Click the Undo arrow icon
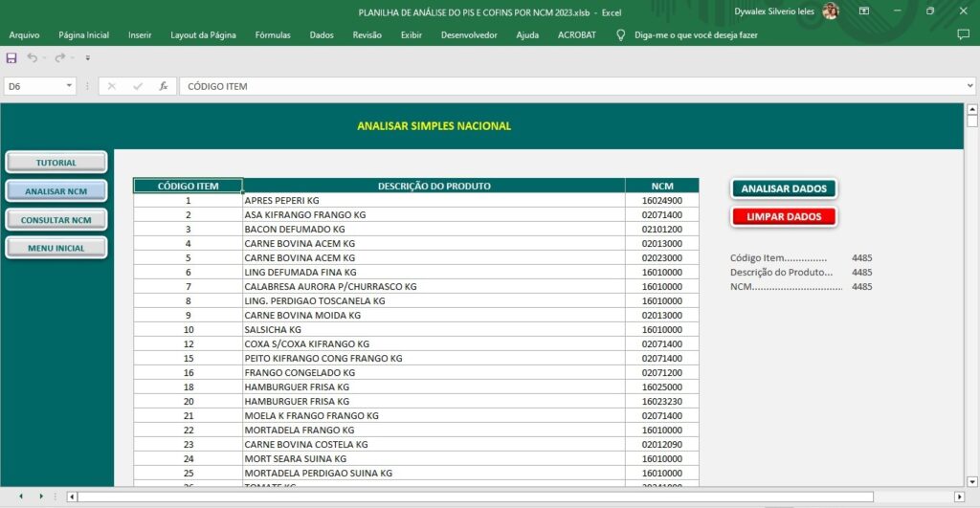Image resolution: width=980 pixels, height=508 pixels. pyautogui.click(x=33, y=58)
